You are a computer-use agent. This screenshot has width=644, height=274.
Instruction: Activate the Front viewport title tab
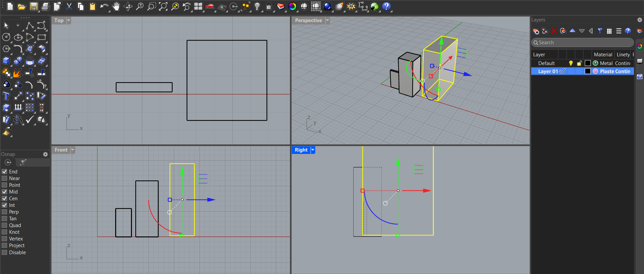(x=61, y=150)
